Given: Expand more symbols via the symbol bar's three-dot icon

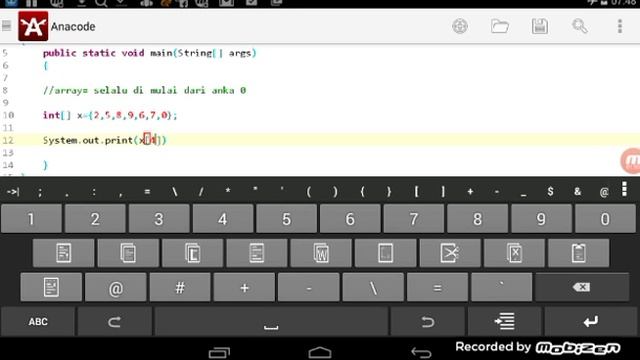Looking at the screenshot, I should pos(624,190).
